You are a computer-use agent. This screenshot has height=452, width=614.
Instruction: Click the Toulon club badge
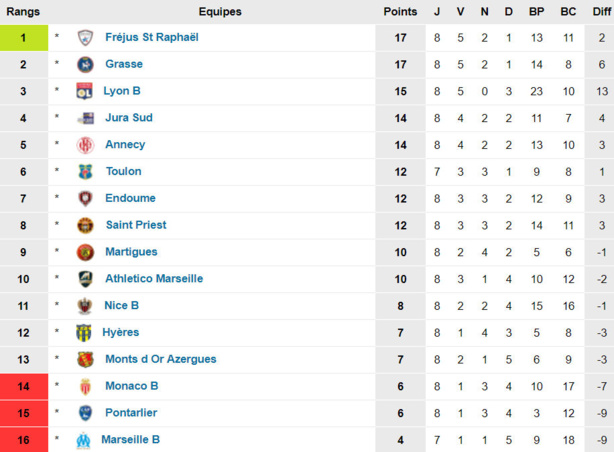85,172
